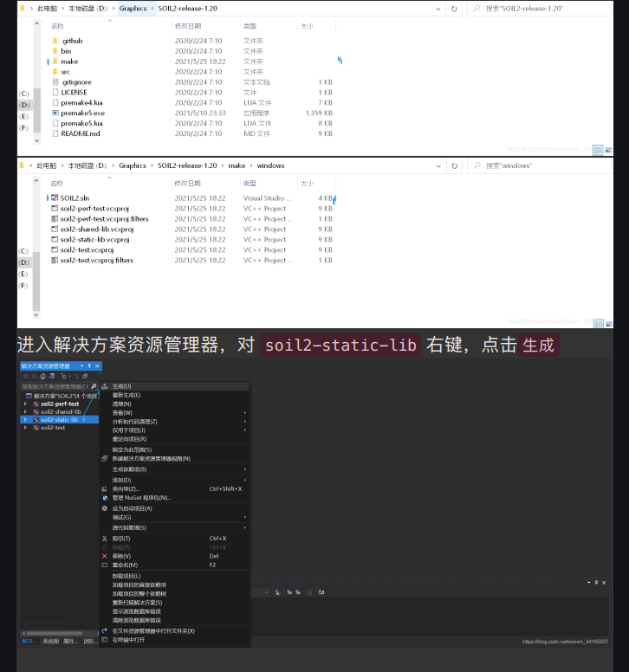Expand the soil2-shared-lib project
This screenshot has height=672, width=629.
pyautogui.click(x=25, y=411)
